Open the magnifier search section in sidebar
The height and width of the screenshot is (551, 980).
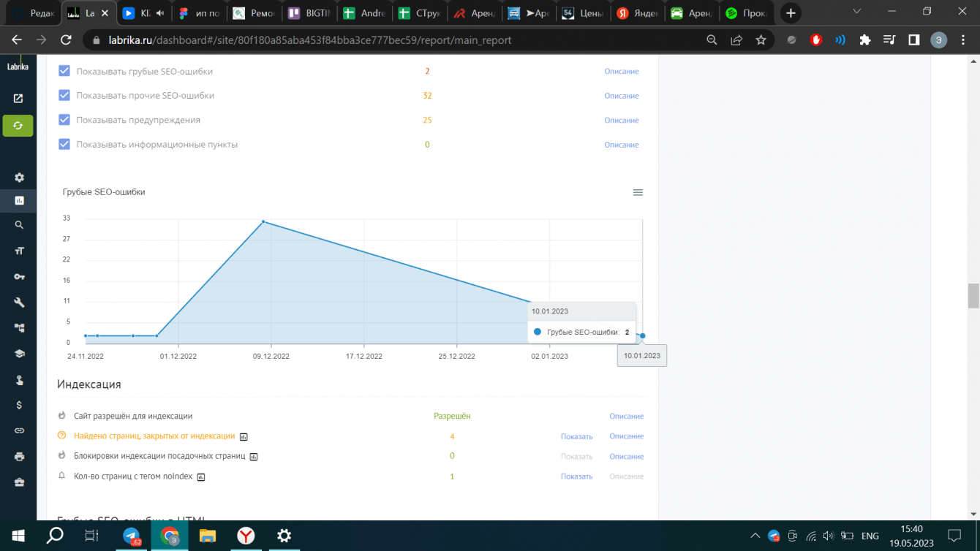click(19, 226)
